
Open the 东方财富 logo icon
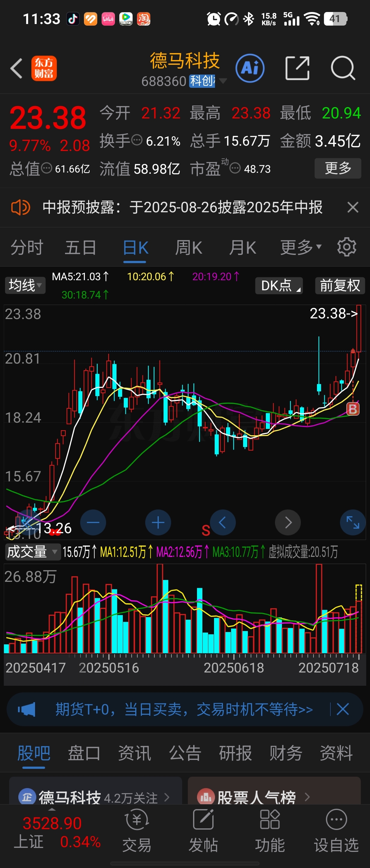44,69
